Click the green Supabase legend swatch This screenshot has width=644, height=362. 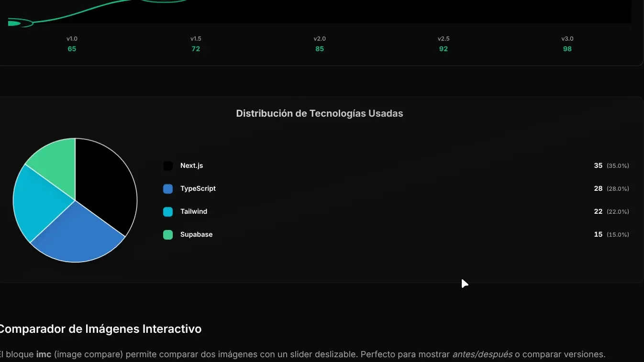(168, 235)
